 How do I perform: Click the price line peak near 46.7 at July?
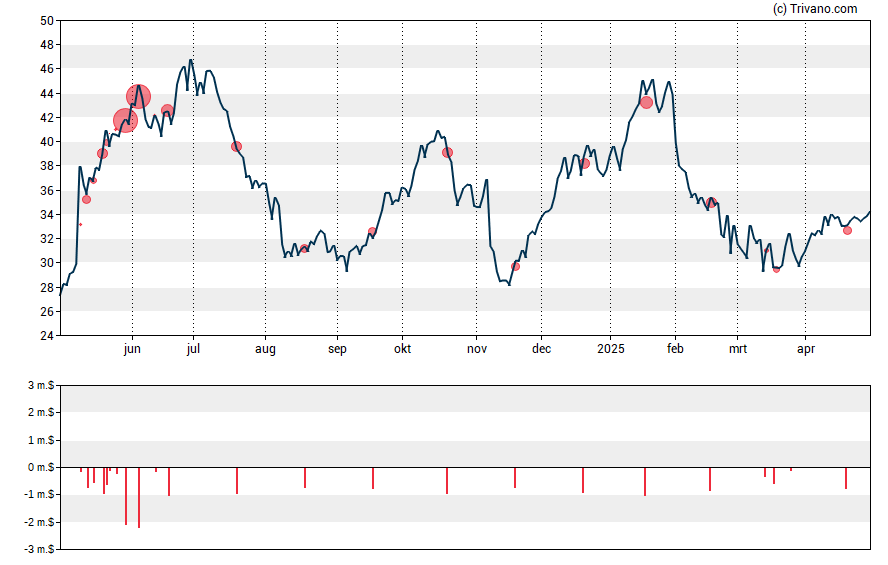click(191, 60)
